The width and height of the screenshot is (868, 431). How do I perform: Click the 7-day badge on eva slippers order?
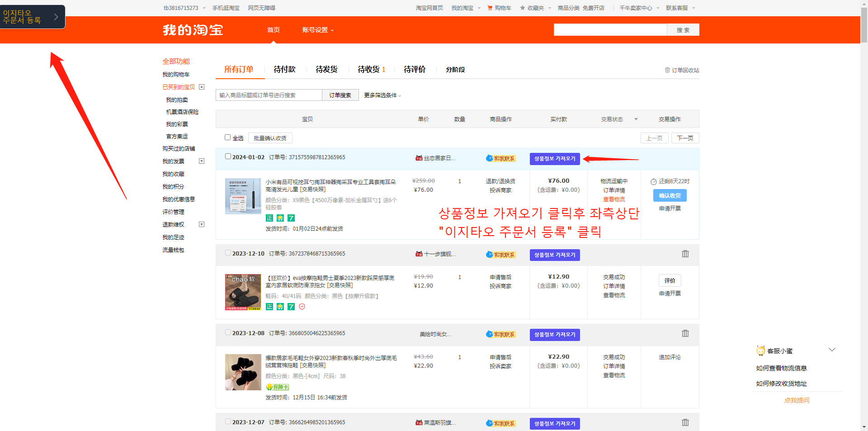click(291, 307)
